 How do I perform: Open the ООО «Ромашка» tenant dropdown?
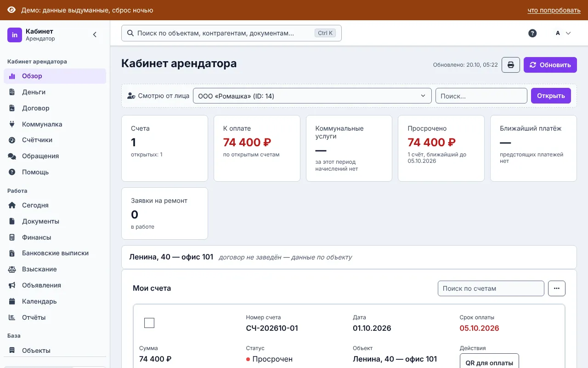(x=312, y=96)
